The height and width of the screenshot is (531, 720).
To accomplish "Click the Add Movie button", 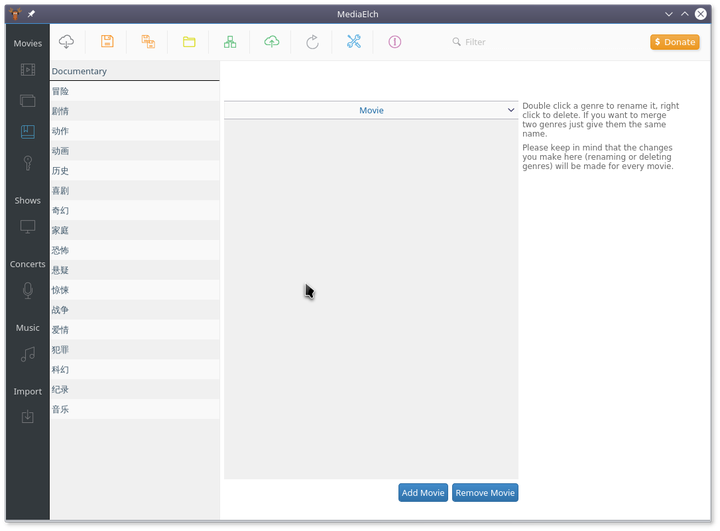I will [x=423, y=493].
